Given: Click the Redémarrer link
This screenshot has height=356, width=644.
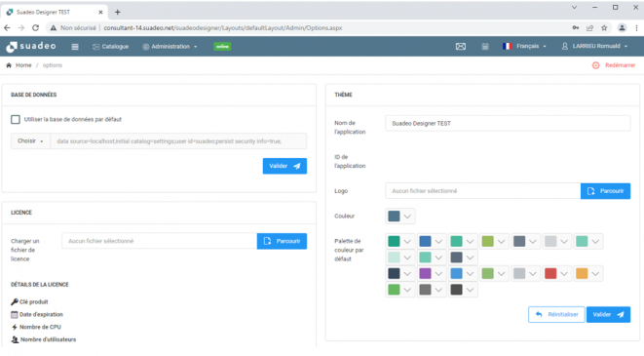Looking at the screenshot, I should click(620, 65).
